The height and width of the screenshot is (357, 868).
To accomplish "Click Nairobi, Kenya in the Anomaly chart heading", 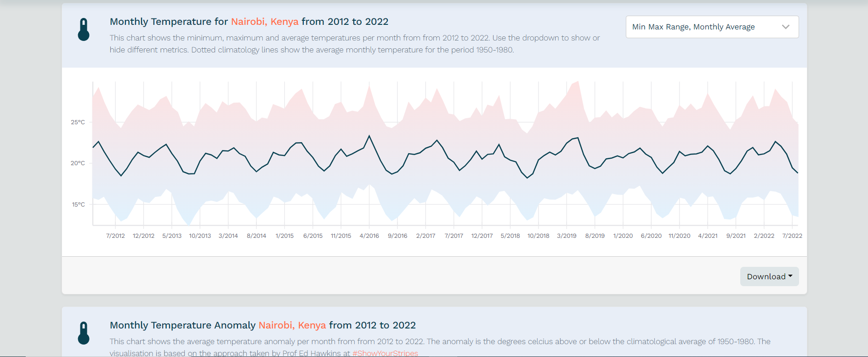I will tap(292, 325).
